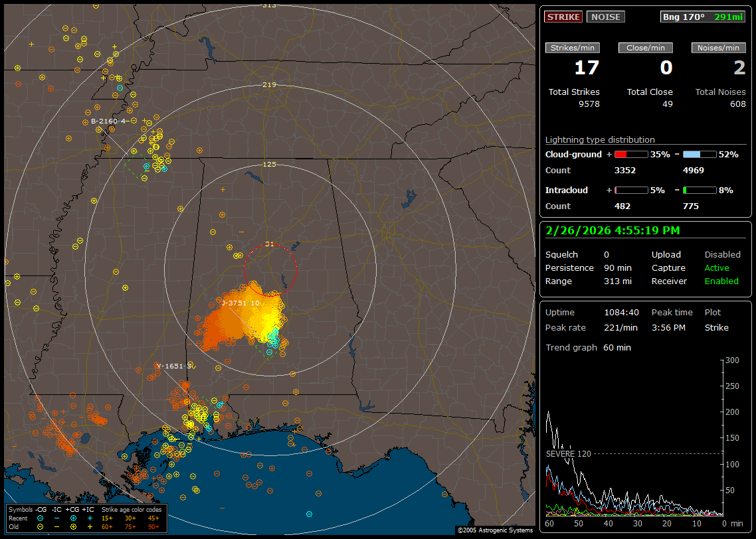Viewport: 756px width, 539px height.
Task: Select storm cell label J-3751-10
Action: [x=240, y=303]
